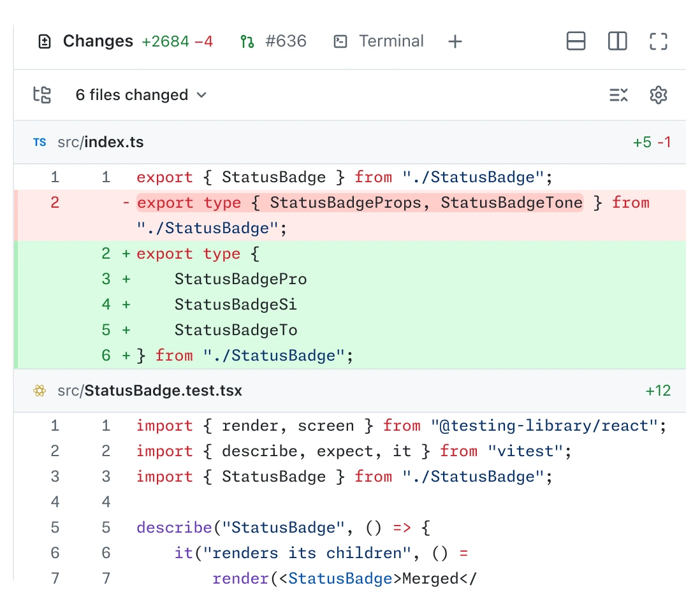Open diff settings gear

658,94
